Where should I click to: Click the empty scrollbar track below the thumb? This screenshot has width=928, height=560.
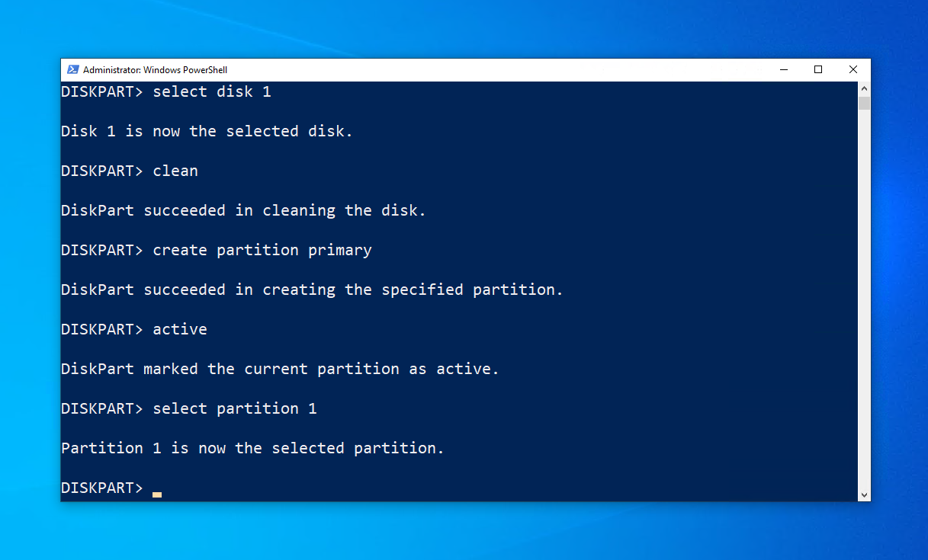pos(864,305)
